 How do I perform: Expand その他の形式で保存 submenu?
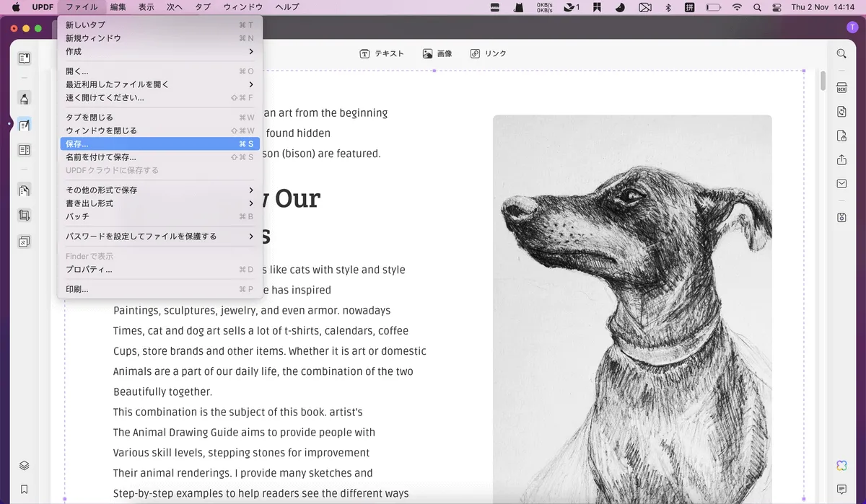pos(160,190)
